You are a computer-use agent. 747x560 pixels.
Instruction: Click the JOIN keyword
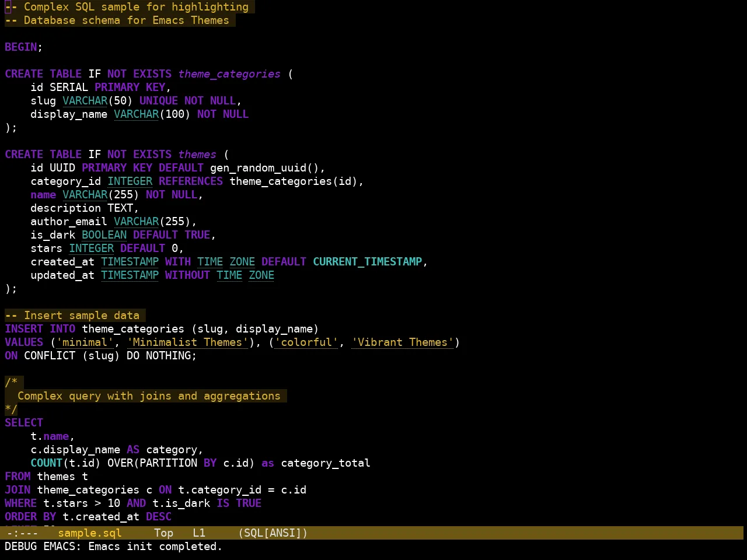coord(18,489)
